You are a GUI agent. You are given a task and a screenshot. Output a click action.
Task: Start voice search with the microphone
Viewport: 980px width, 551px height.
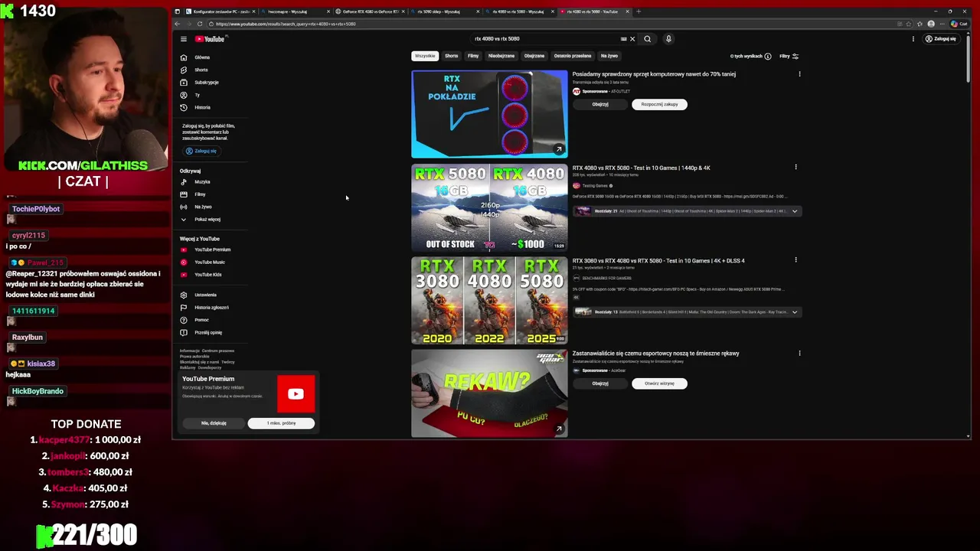[668, 39]
